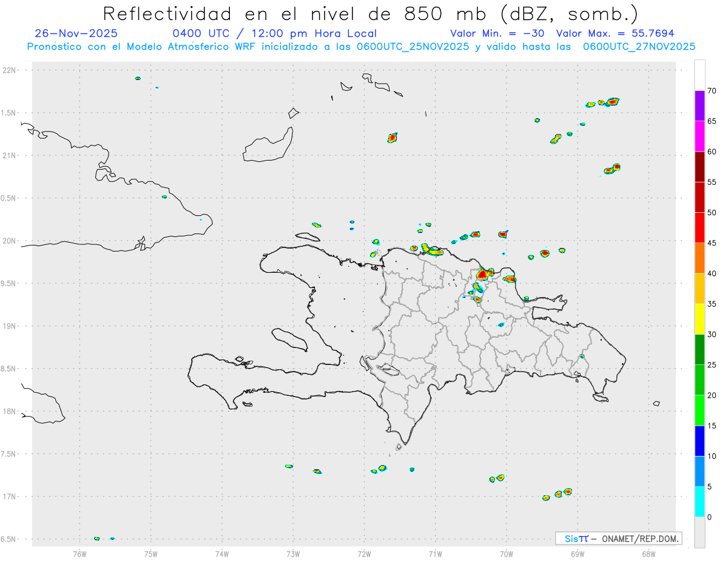728x562 pixels.
Task: Click the '68W' longitude label
Action: pos(649,554)
